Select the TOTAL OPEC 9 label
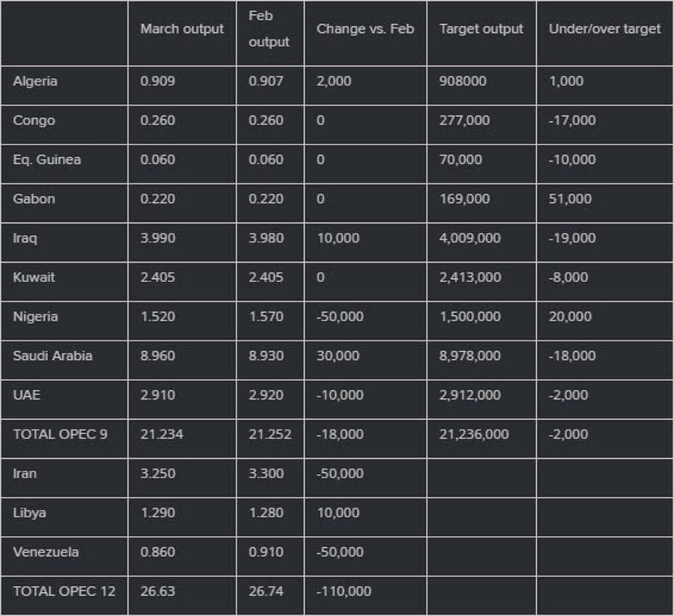 [60, 434]
